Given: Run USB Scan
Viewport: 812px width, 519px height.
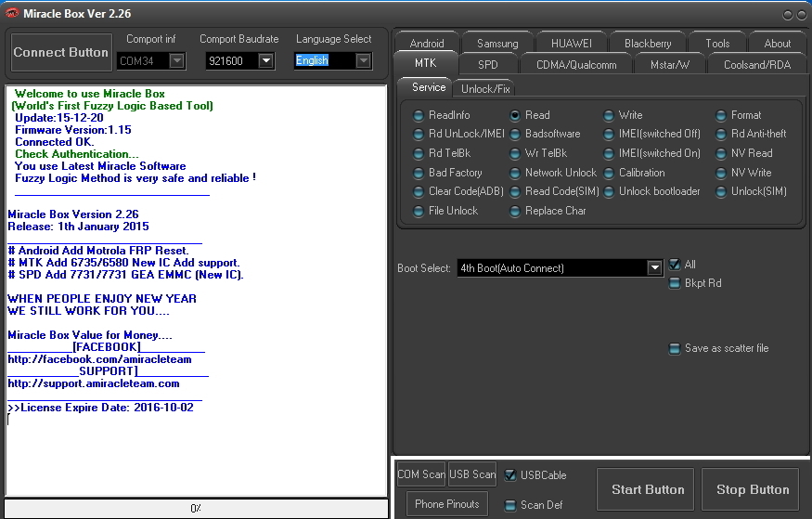Looking at the screenshot, I should coord(472,474).
